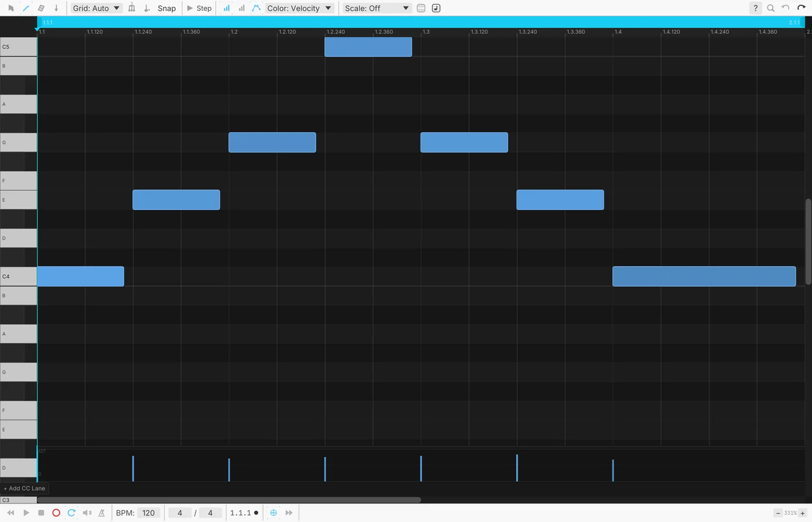Click the dotted note icon
Screen dimensions: 812x522
[147, 8]
